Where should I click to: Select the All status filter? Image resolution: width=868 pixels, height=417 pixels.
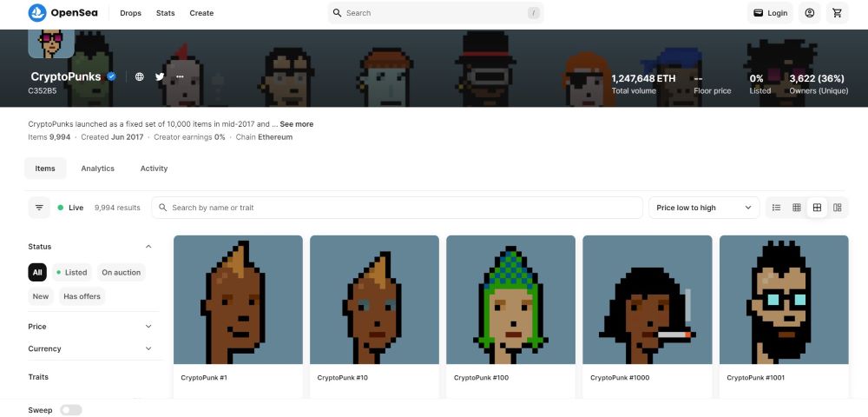[37, 273]
